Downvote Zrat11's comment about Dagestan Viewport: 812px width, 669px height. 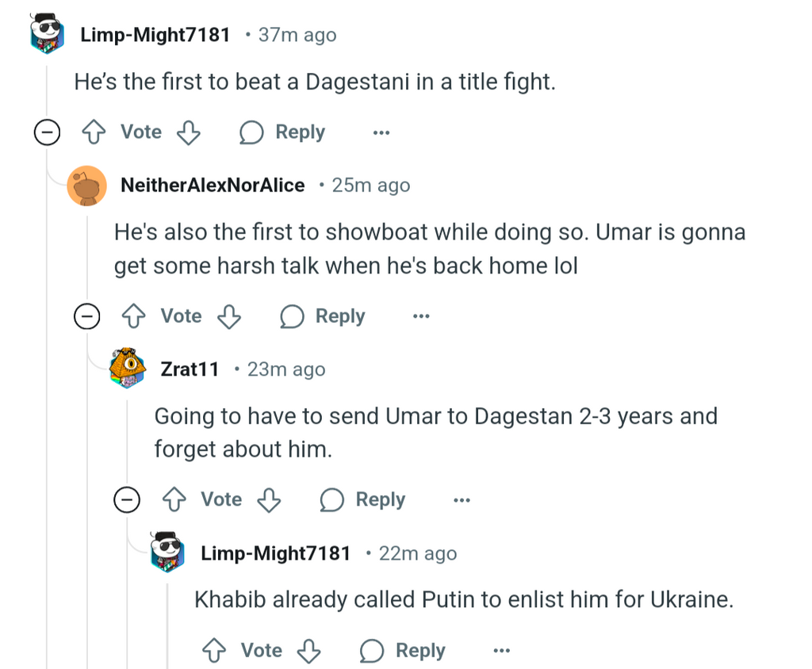pos(269,499)
